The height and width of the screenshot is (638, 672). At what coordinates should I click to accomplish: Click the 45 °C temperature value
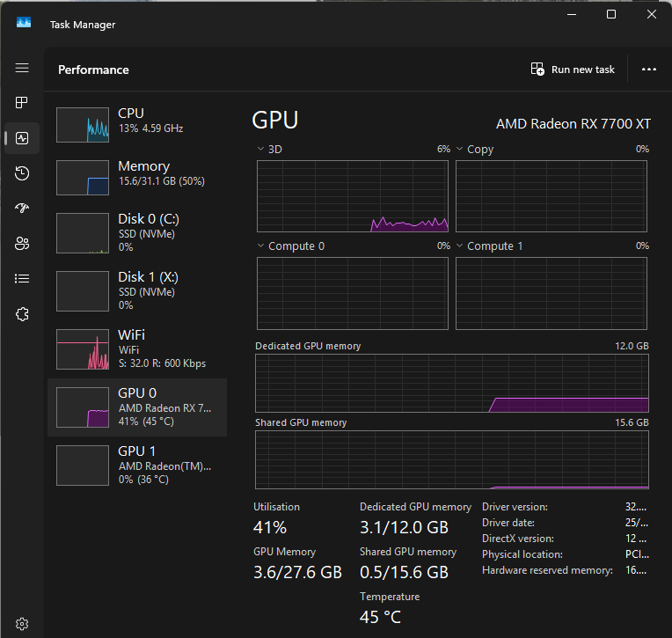pyautogui.click(x=380, y=618)
